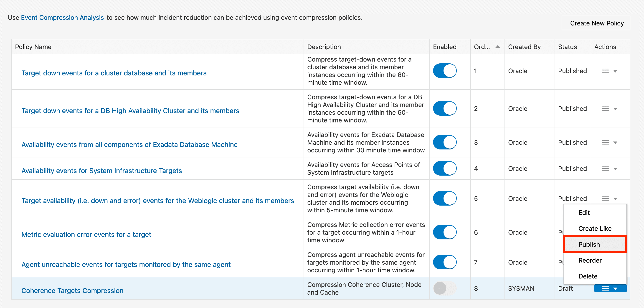Select Delete in the actions menu

coord(588,276)
